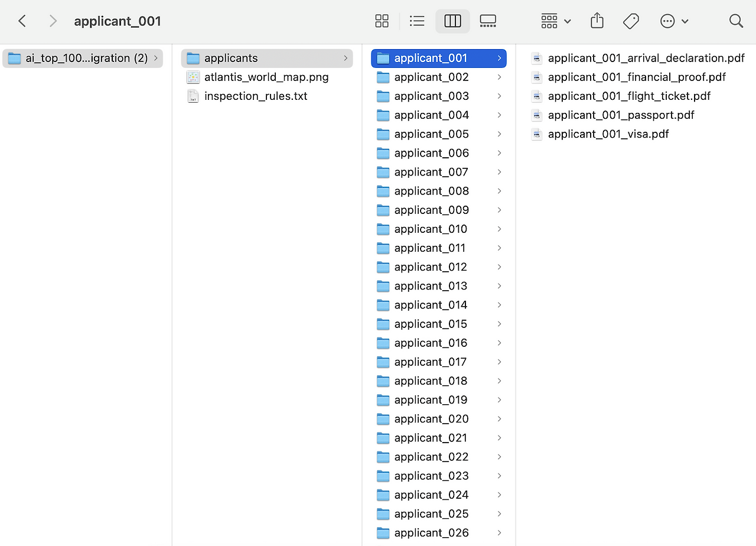The width and height of the screenshot is (756, 546).
Task: Click the applicant_007 folder icon
Action: coord(383,172)
